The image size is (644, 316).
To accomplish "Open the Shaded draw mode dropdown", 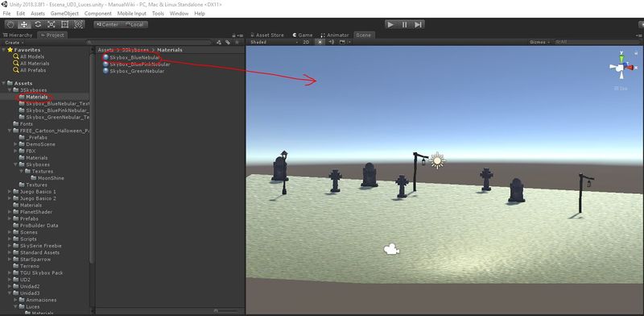I will pos(273,42).
